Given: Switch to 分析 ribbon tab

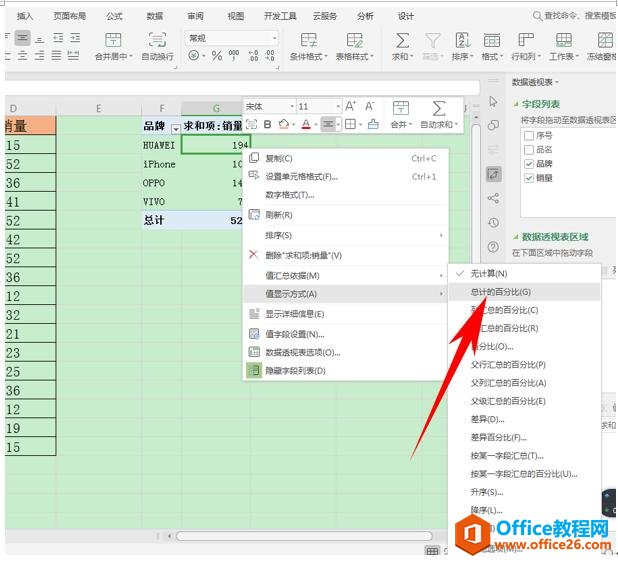Looking at the screenshot, I should point(365,16).
